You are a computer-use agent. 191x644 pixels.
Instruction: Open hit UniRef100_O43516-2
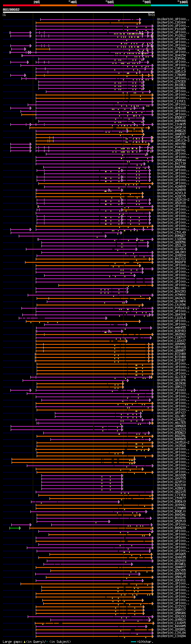(173, 442)
